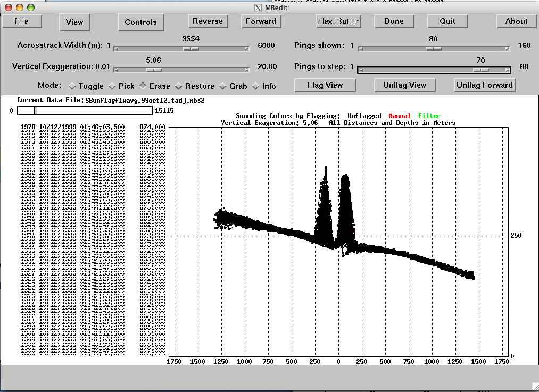Increase Acrosstrack Width with its right arrow
This screenshot has height=392, width=539.
(x=246, y=48)
